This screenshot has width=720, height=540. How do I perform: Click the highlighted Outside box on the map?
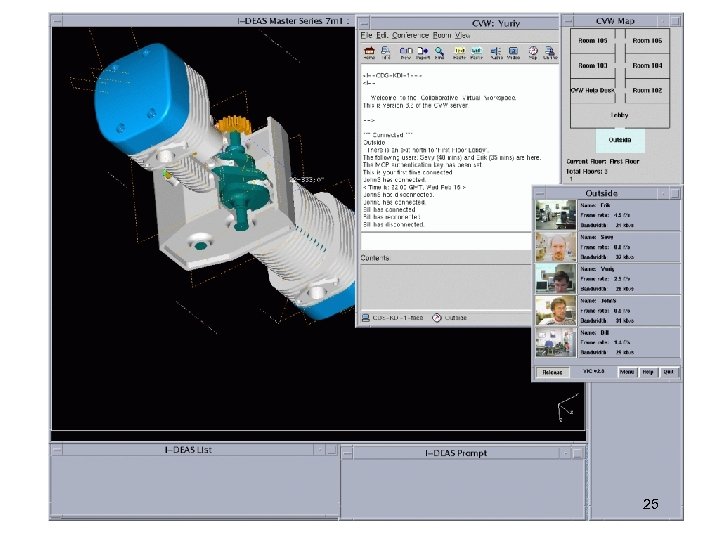click(620, 140)
